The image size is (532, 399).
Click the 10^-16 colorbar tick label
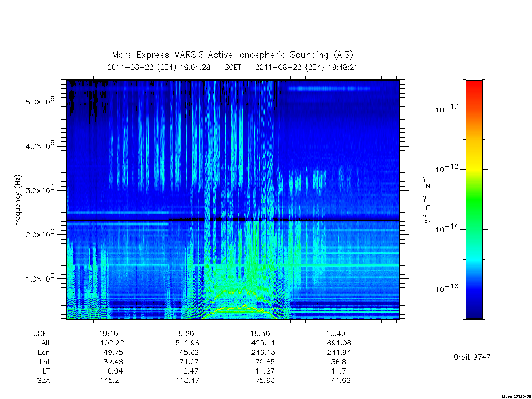(x=447, y=288)
